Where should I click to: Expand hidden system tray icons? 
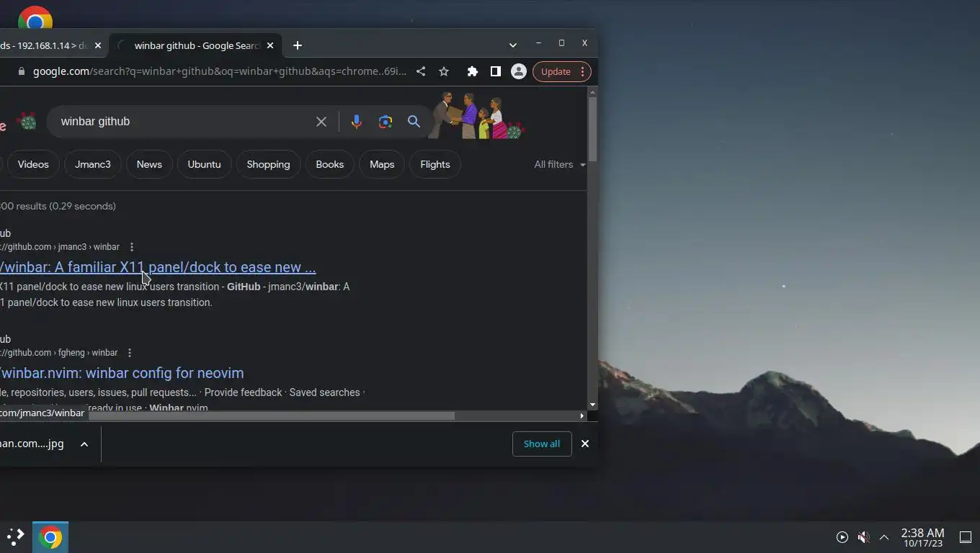(x=884, y=537)
